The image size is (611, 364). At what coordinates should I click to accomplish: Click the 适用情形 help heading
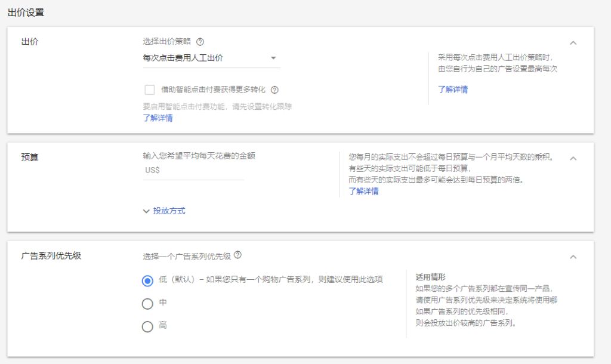pos(431,277)
